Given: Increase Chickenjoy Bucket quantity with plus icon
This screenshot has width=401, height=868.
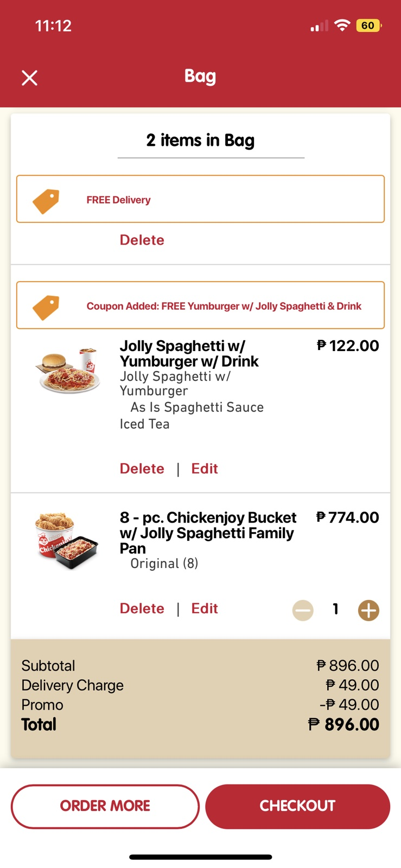Looking at the screenshot, I should 368,610.
